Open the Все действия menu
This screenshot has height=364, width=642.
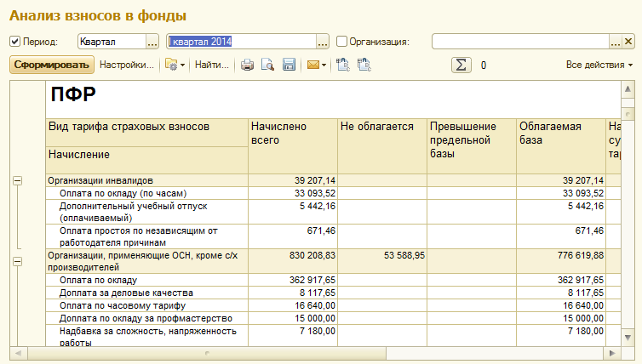(x=599, y=65)
